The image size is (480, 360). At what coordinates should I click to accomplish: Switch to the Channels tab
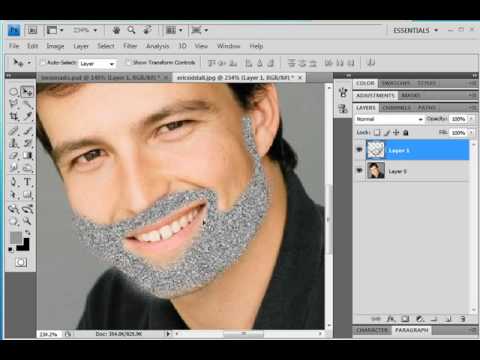(397, 108)
